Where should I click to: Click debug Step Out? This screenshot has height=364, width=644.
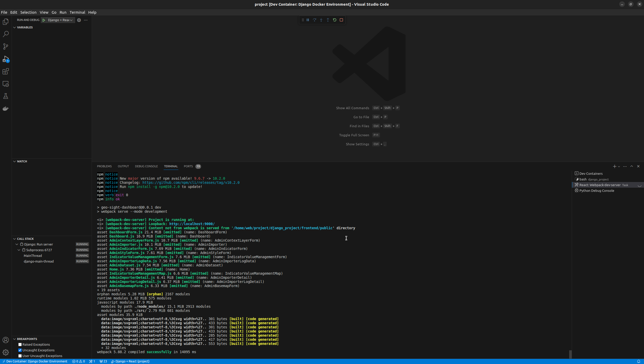pos(328,20)
